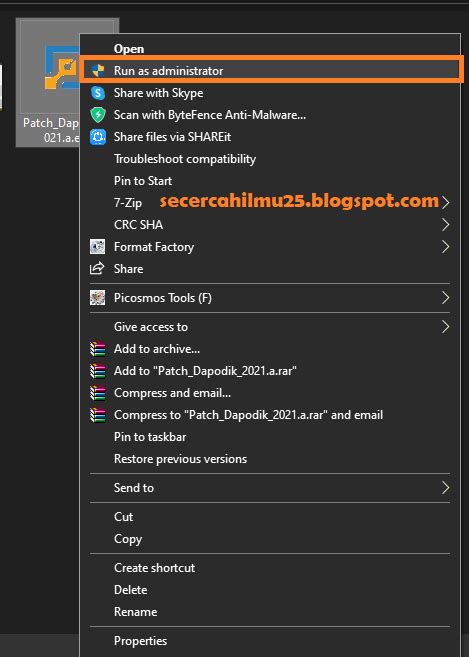Select Rename from the context menu
The height and width of the screenshot is (657, 469).
pyautogui.click(x=271, y=612)
